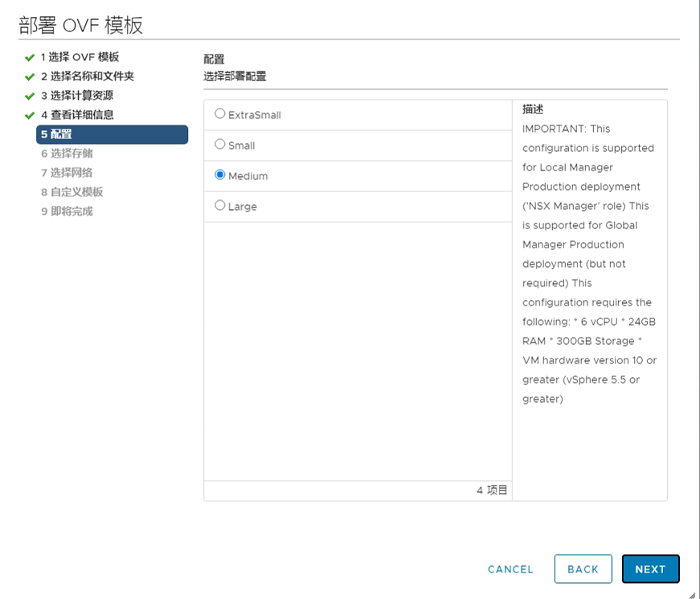Select the Medium configuration option
Screen dimensions: 700x599
(220, 175)
